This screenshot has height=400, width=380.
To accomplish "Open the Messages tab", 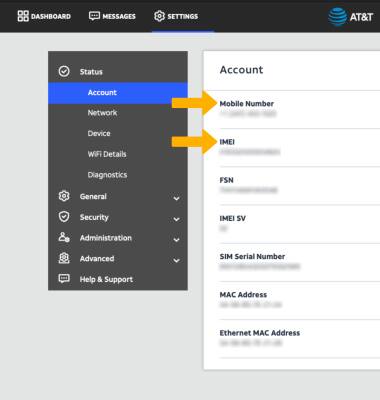I will pos(112,16).
